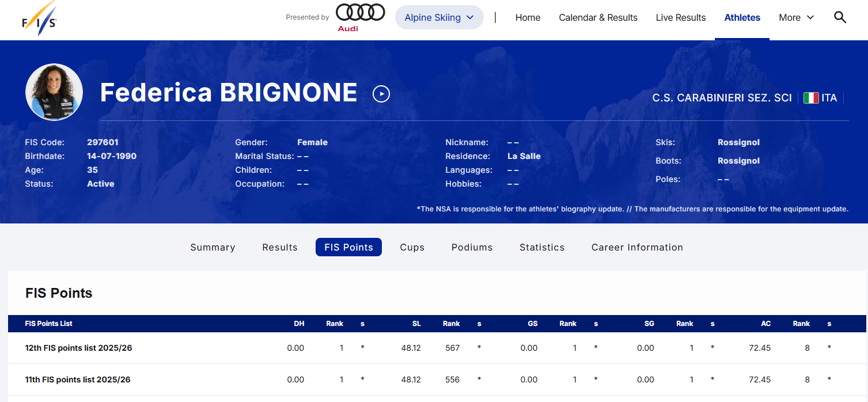The width and height of the screenshot is (868, 402).
Task: Expand the Alpine Skiing discipline dropdown
Action: pyautogui.click(x=439, y=18)
